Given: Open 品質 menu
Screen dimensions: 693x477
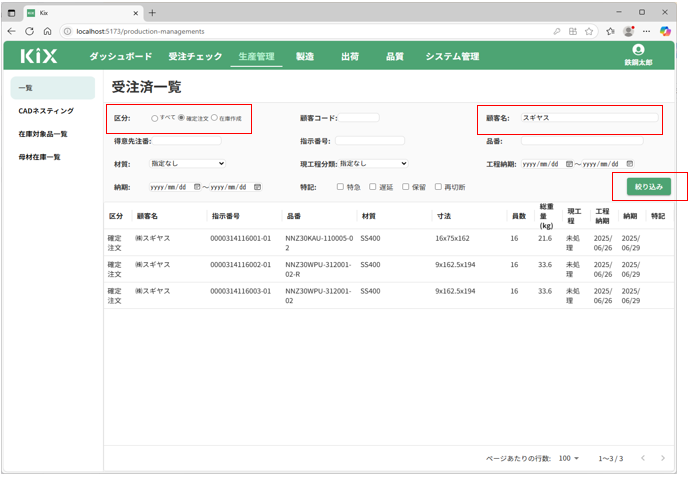Looking at the screenshot, I should pyautogui.click(x=395, y=57).
